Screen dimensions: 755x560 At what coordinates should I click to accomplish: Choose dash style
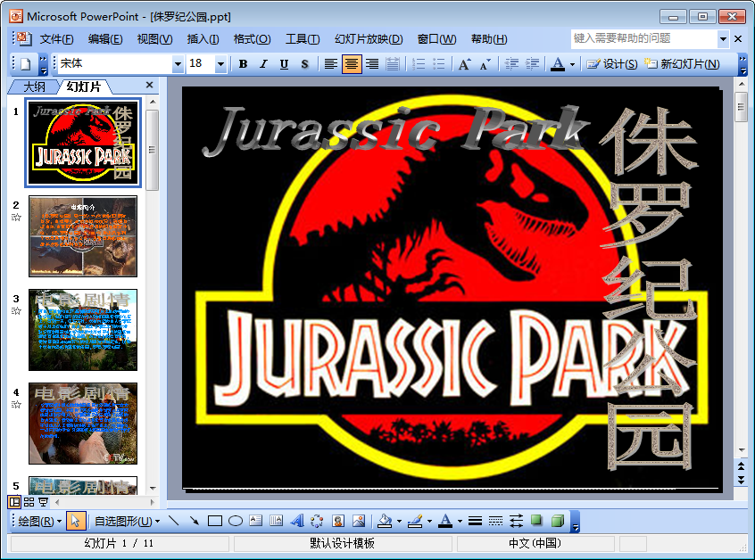click(495, 521)
